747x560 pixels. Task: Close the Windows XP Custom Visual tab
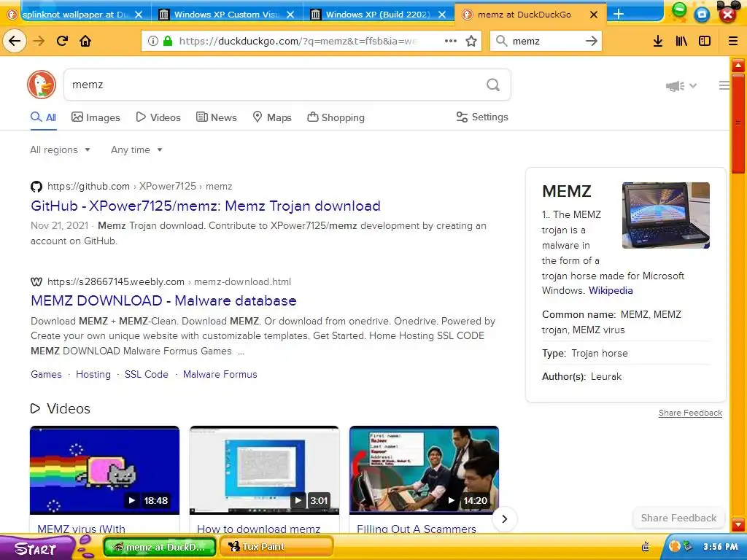click(290, 15)
